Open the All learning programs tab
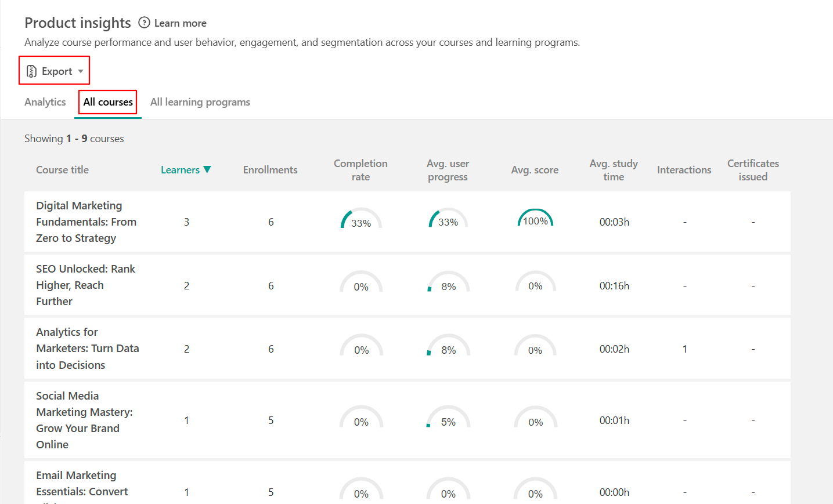 pos(200,102)
